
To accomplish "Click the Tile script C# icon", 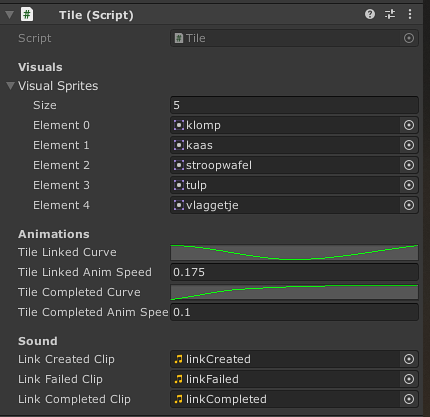I will click(27, 15).
